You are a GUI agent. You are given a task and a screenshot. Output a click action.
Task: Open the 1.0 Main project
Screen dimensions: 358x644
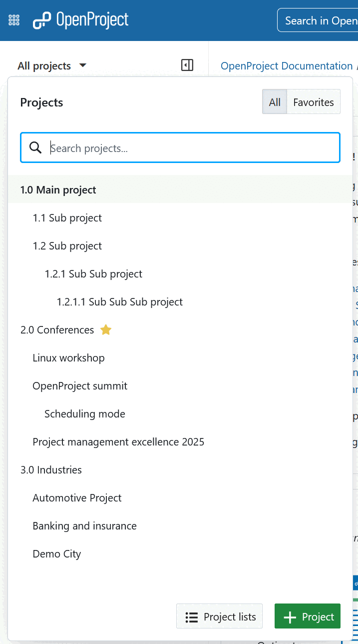point(58,190)
